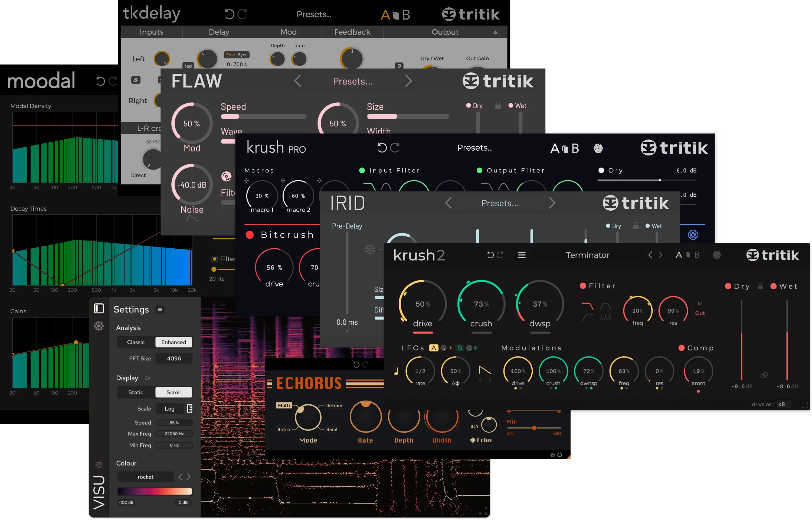
Task: Open the Terminator preset list in krush2
Action: coord(587,255)
